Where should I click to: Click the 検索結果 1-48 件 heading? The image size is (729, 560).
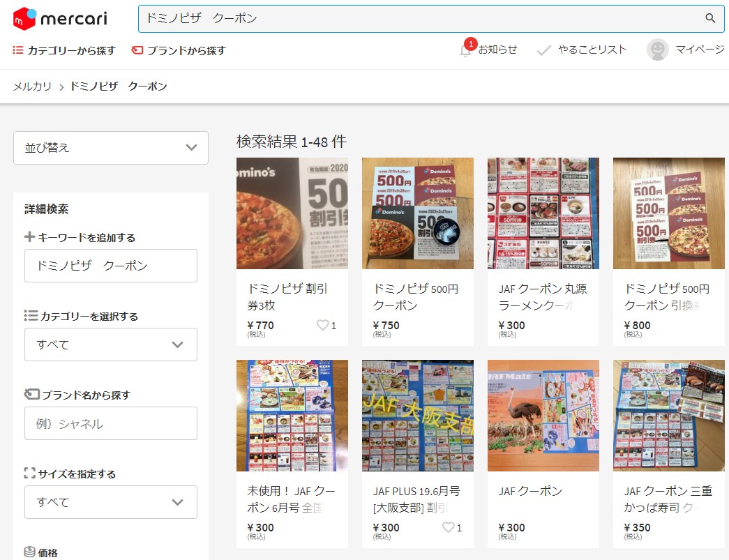tap(292, 142)
